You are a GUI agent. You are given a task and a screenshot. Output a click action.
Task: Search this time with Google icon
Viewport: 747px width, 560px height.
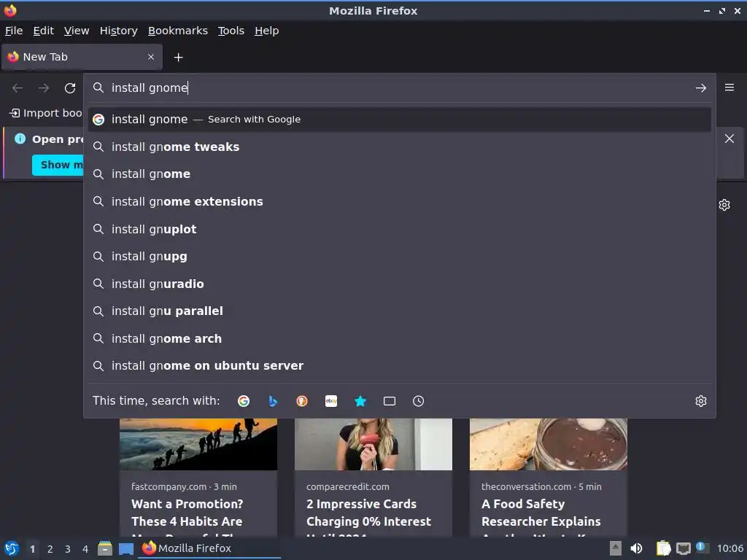[x=244, y=401]
